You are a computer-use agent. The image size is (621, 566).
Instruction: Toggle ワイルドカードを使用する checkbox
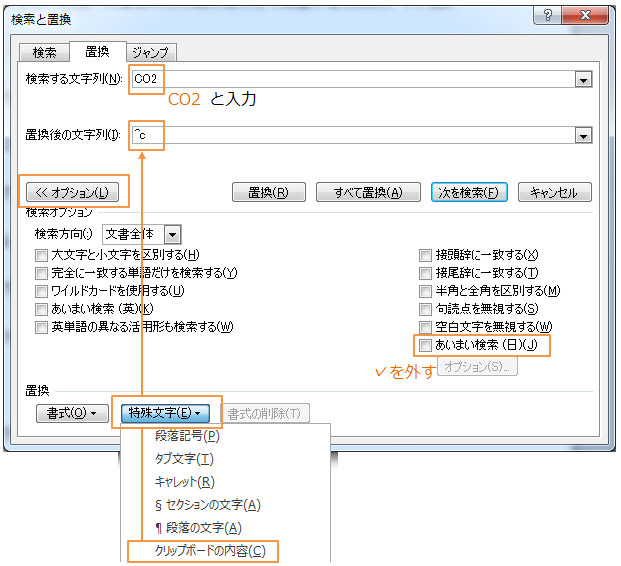(x=41, y=291)
